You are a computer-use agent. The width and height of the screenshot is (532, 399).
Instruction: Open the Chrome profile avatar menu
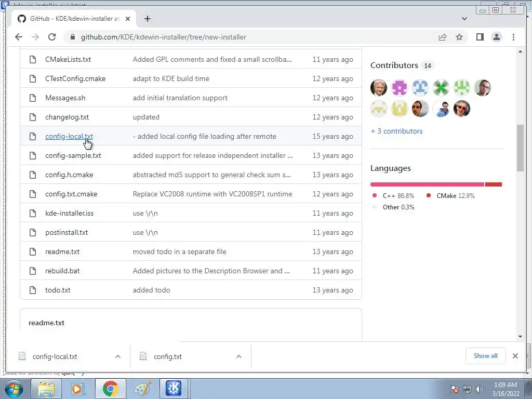[496, 37]
